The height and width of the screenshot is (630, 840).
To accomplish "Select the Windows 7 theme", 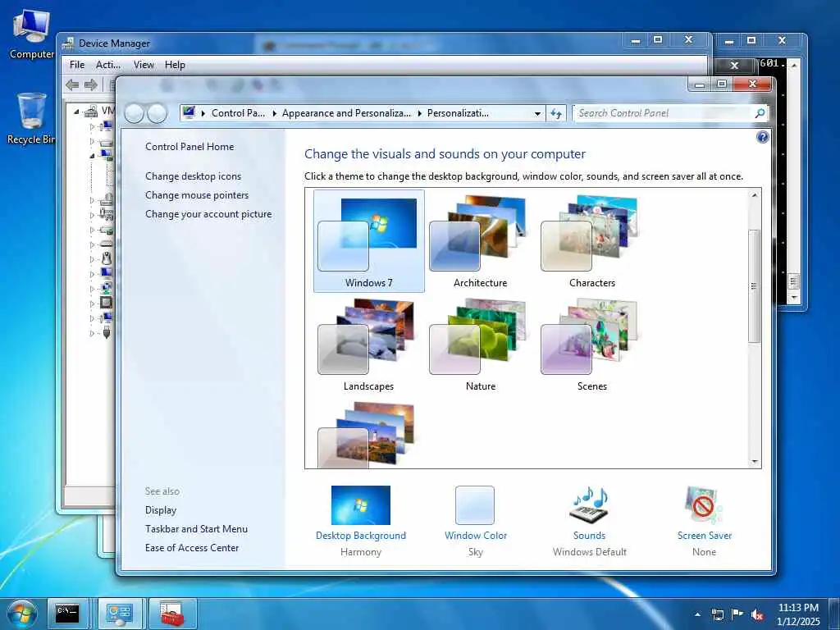I will click(x=368, y=240).
